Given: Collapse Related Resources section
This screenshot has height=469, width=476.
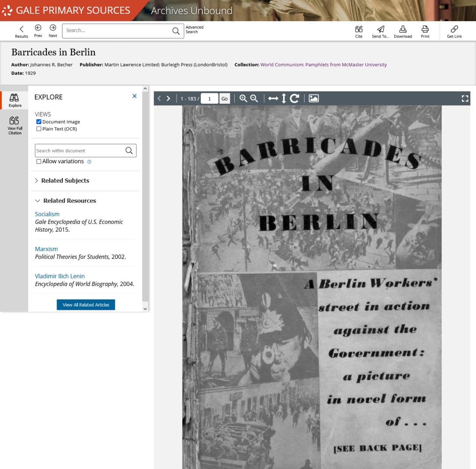Looking at the screenshot, I should tap(65, 201).
